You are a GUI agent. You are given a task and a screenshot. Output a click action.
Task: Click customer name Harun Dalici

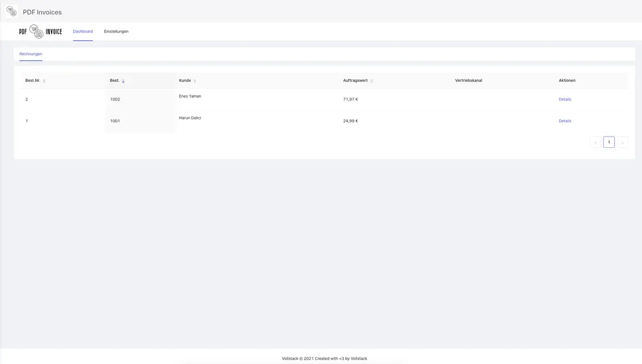(x=190, y=118)
